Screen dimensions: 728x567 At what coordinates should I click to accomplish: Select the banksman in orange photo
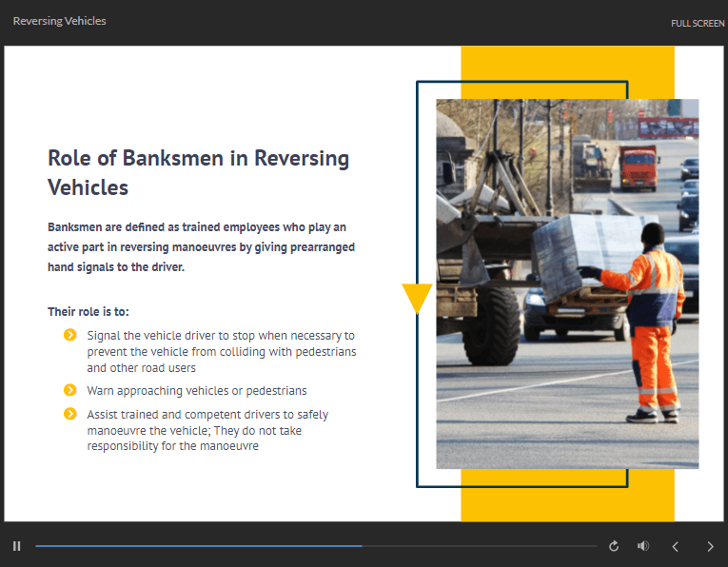tap(567, 283)
